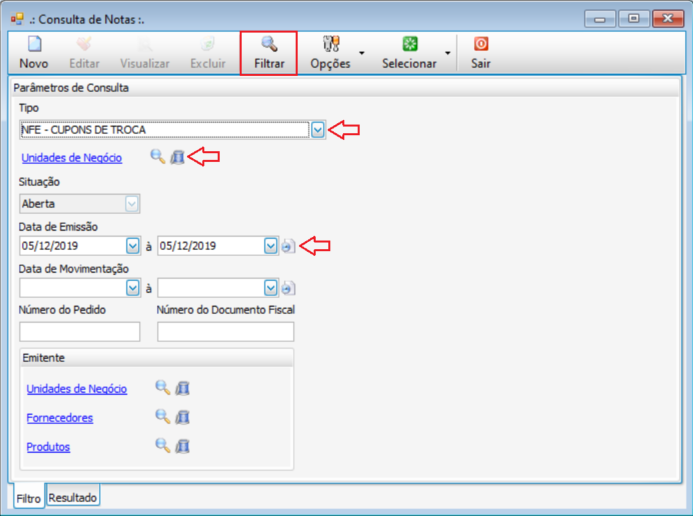Clear icon for Emitente Unidades de Negócio
Image resolution: width=693 pixels, height=516 pixels.
[x=183, y=388]
